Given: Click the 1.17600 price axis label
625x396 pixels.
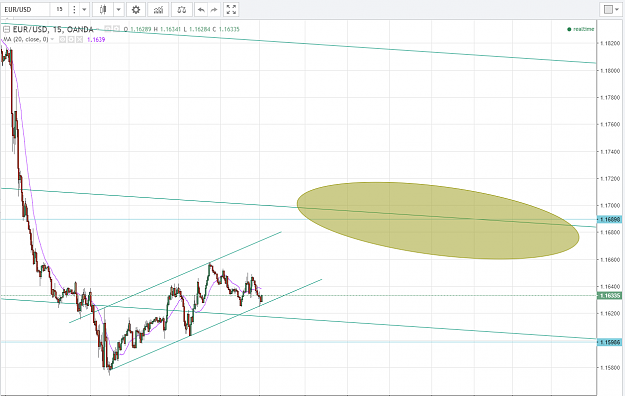Looking at the screenshot, I should pyautogui.click(x=610, y=124).
